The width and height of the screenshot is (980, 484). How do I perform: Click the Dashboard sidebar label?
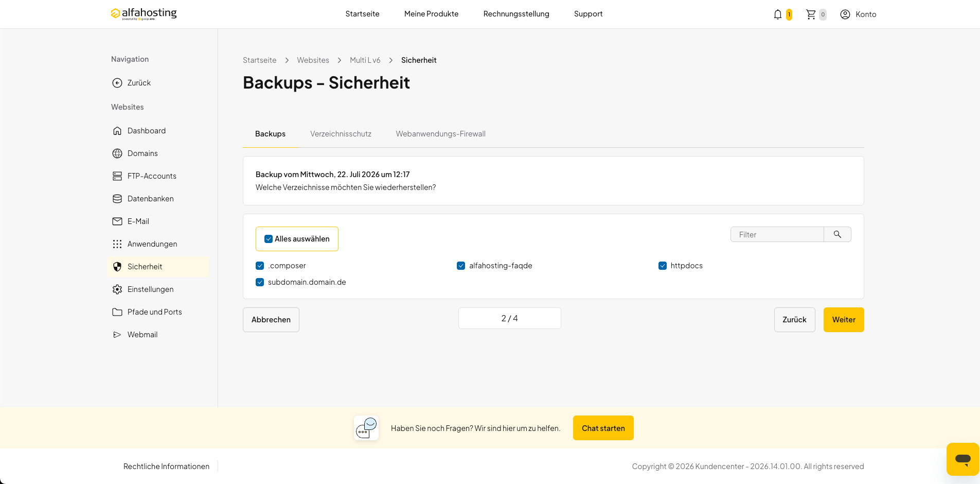(x=147, y=131)
